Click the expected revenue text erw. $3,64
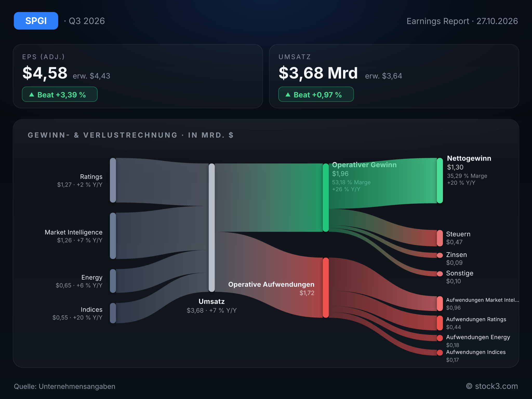The width and height of the screenshot is (532, 399). click(384, 76)
